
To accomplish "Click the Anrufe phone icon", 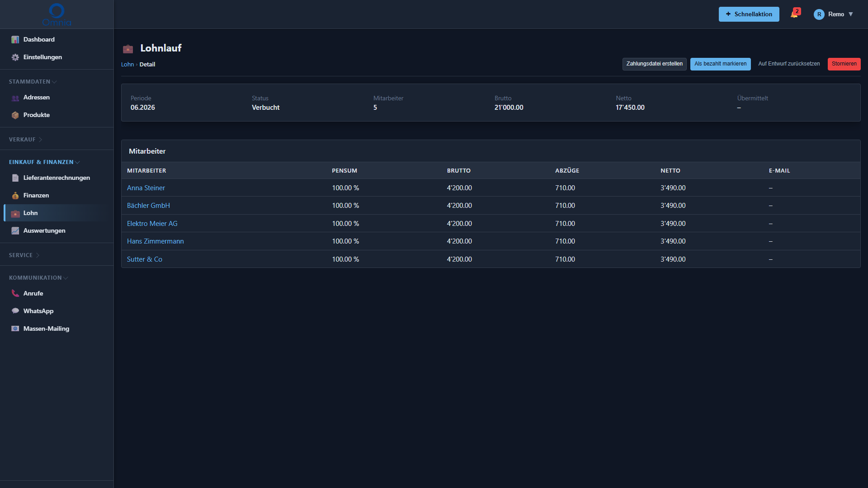I will (x=15, y=294).
